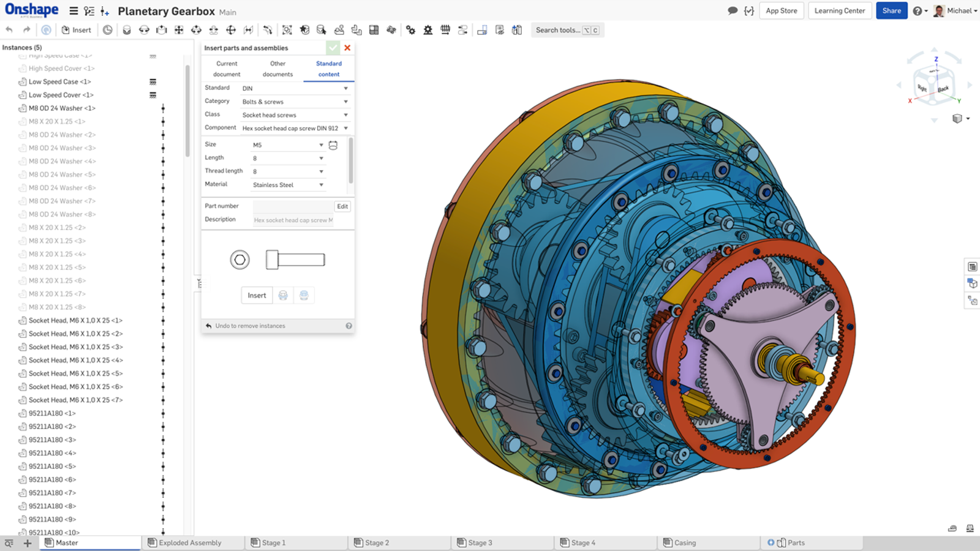Open the hamburger document menu

click(x=73, y=11)
